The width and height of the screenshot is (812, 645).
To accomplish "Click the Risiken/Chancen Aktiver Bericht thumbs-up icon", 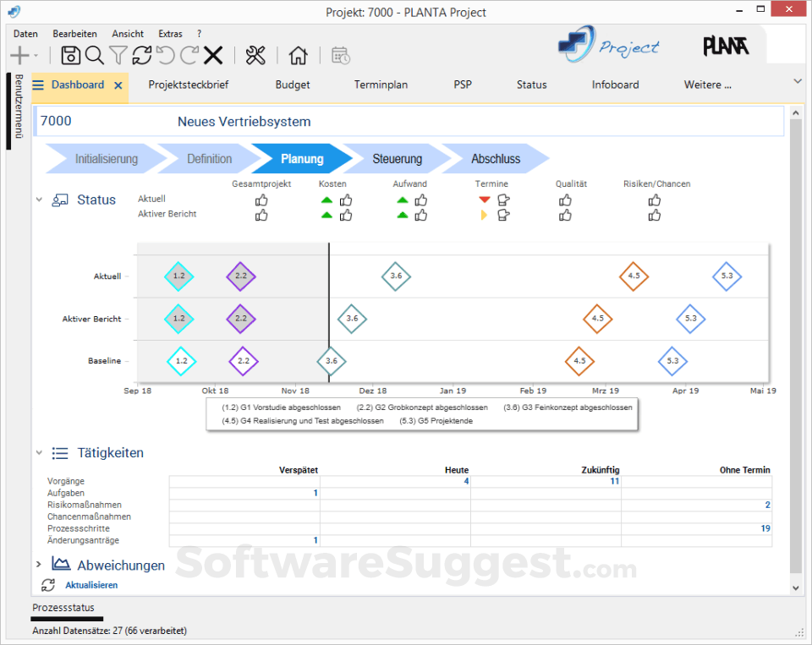I will pos(655,215).
